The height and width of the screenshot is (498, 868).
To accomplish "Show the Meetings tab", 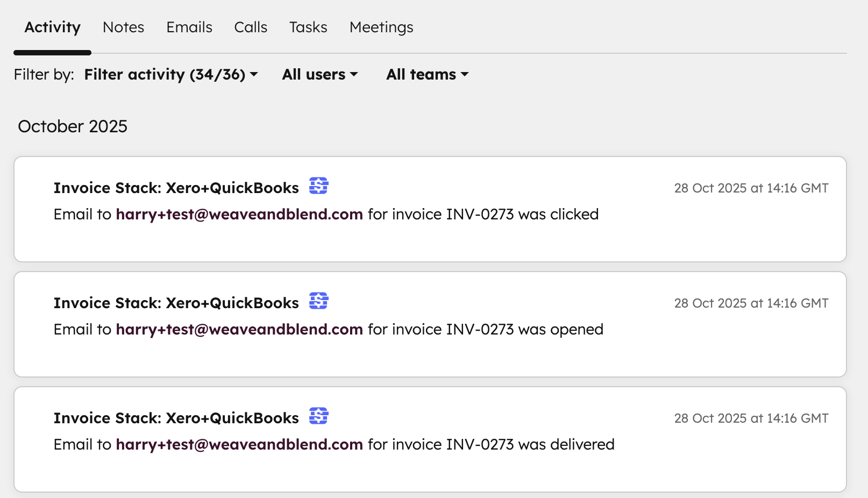I will [381, 27].
